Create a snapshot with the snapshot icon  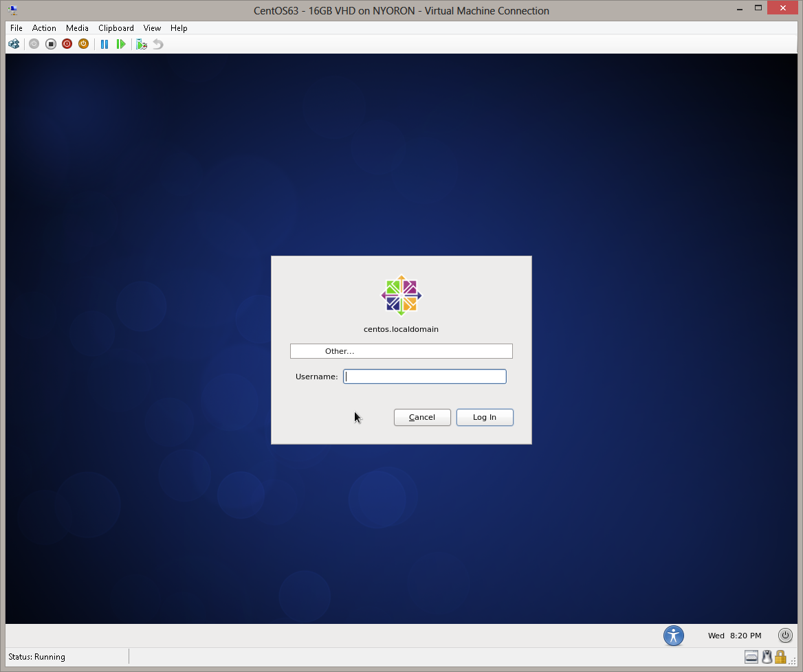(142, 44)
